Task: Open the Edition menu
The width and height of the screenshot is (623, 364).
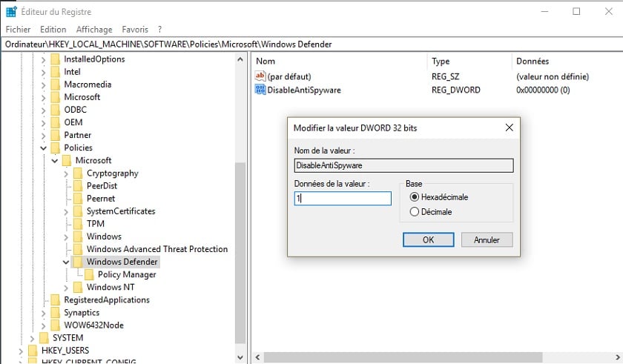Action: (53, 30)
